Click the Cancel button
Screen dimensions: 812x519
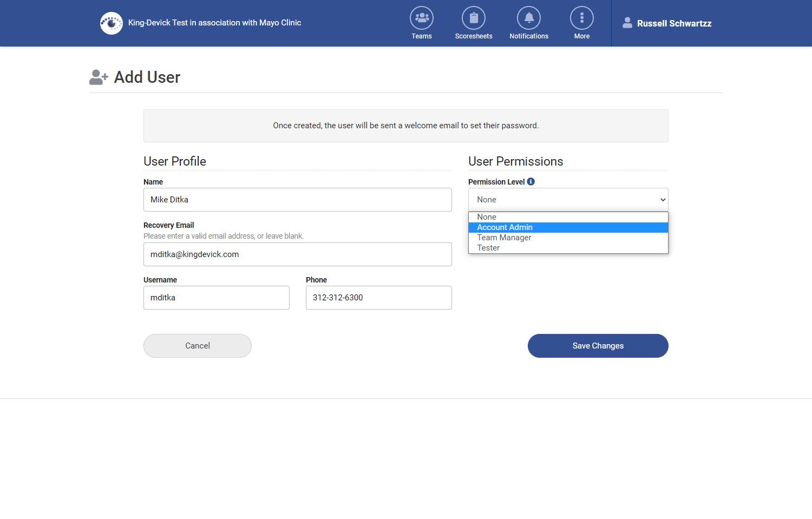coord(197,345)
